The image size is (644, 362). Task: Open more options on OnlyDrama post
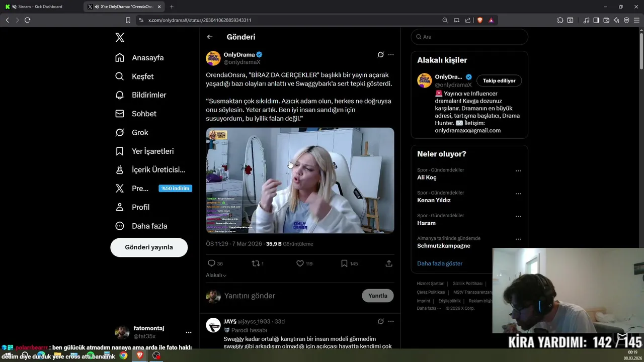tap(391, 54)
